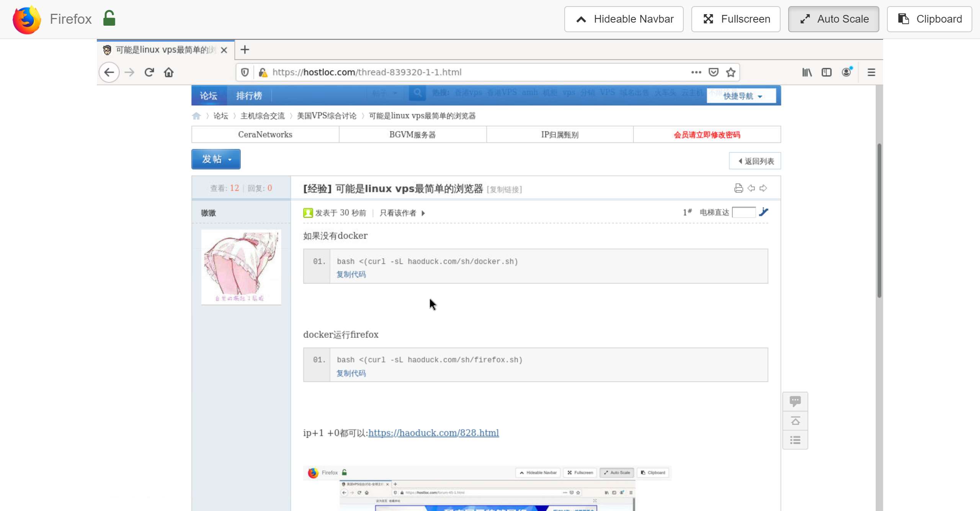Open the BGVM服务器 link
Viewport: 980px width, 511px height.
pyautogui.click(x=412, y=134)
